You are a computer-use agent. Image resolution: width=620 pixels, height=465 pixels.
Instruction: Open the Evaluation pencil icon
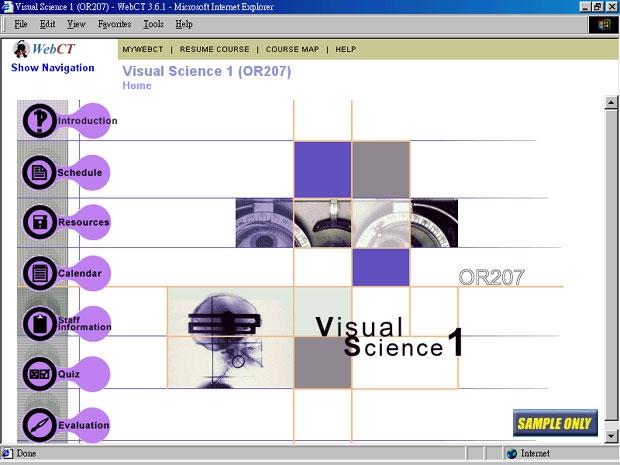click(40, 425)
